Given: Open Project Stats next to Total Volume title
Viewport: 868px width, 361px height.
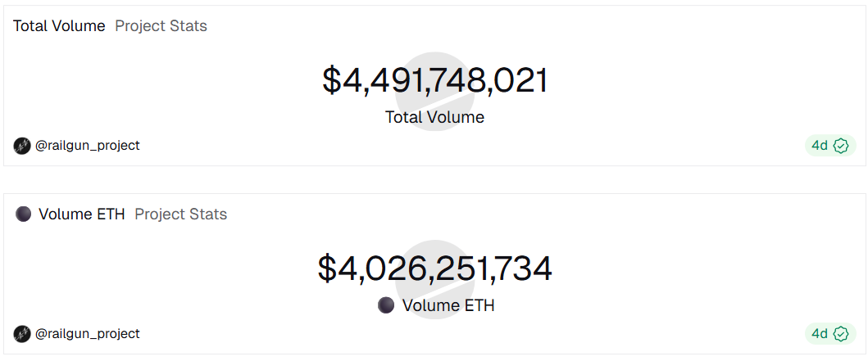Looking at the screenshot, I should pos(161,26).
